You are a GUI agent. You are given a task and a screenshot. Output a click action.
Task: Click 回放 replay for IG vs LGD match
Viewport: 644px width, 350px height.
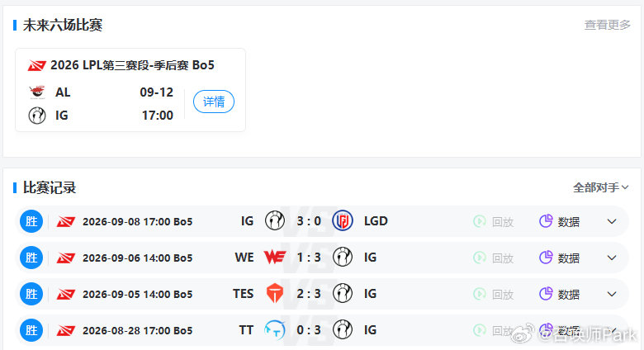tap(503, 222)
